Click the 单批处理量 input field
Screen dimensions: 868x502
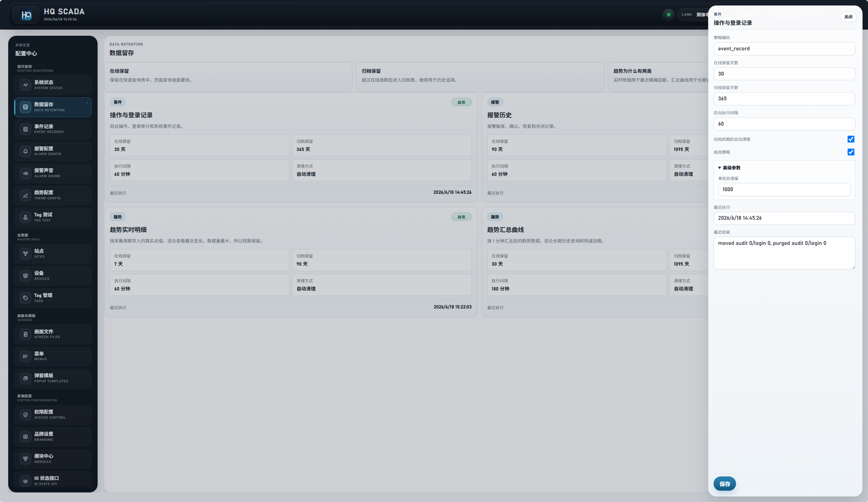click(x=784, y=189)
